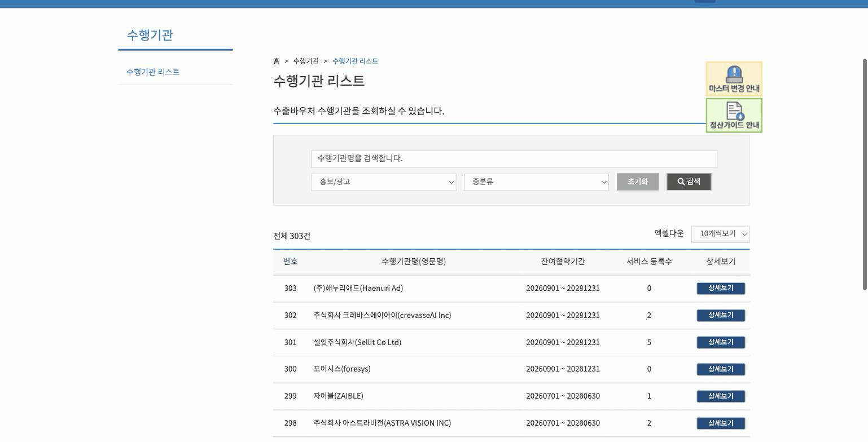
Task: Click the service count 5 for 셀잇주식회사
Action: pyautogui.click(x=649, y=342)
